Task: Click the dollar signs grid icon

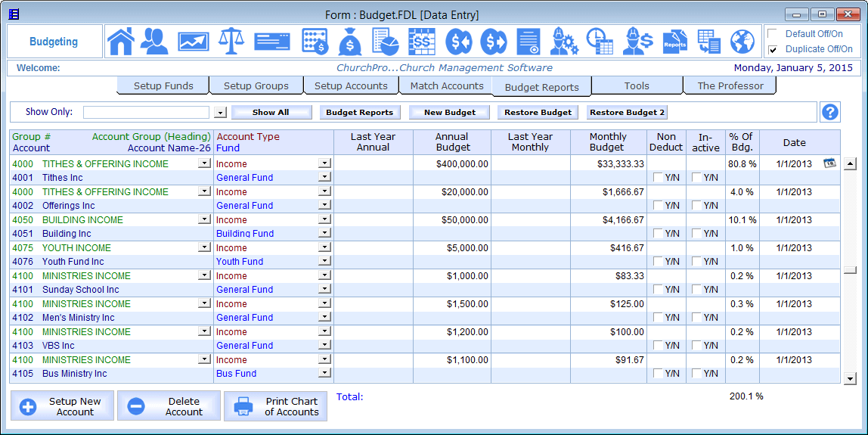Action: point(422,42)
